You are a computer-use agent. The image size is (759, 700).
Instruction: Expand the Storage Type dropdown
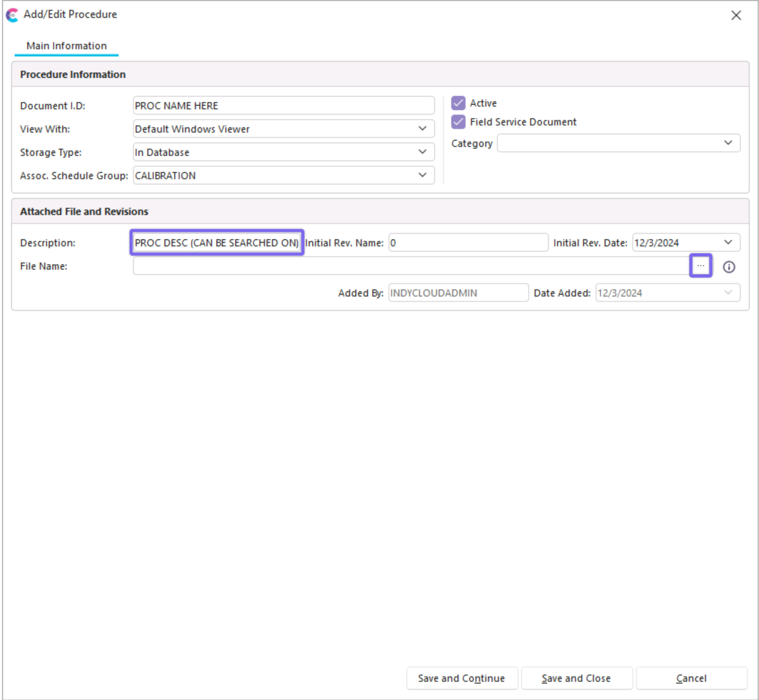tap(422, 152)
